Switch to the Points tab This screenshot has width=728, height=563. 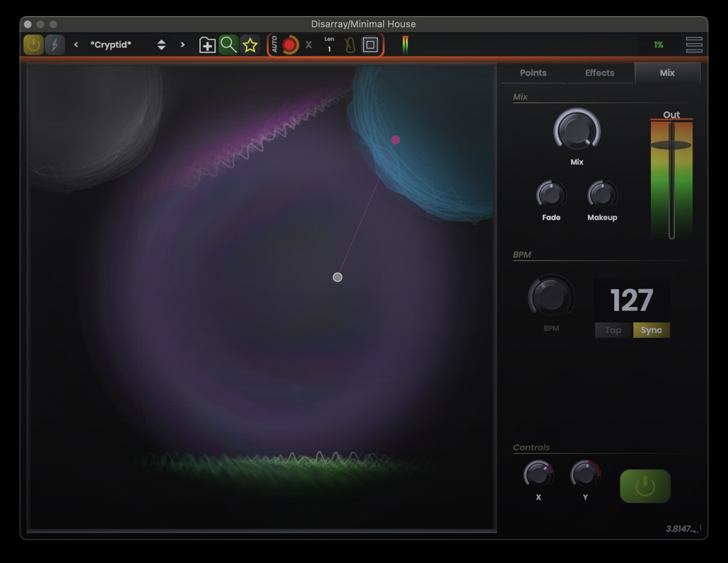533,73
